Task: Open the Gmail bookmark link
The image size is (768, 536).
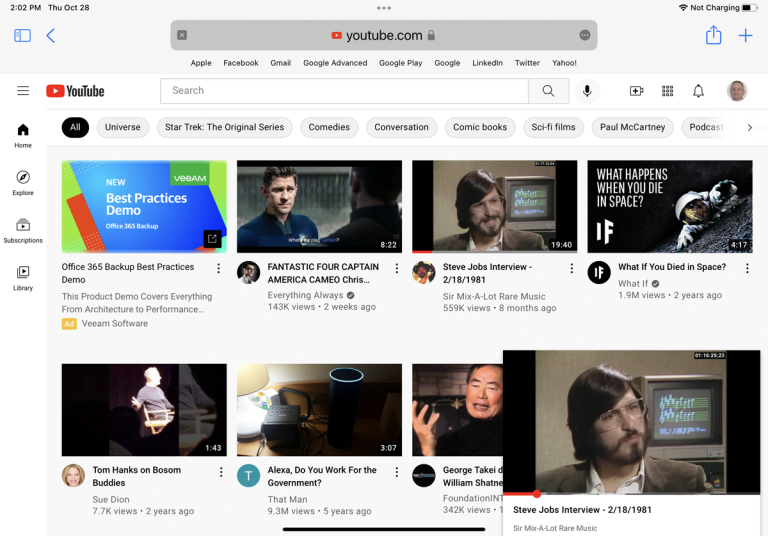Action: (280, 63)
